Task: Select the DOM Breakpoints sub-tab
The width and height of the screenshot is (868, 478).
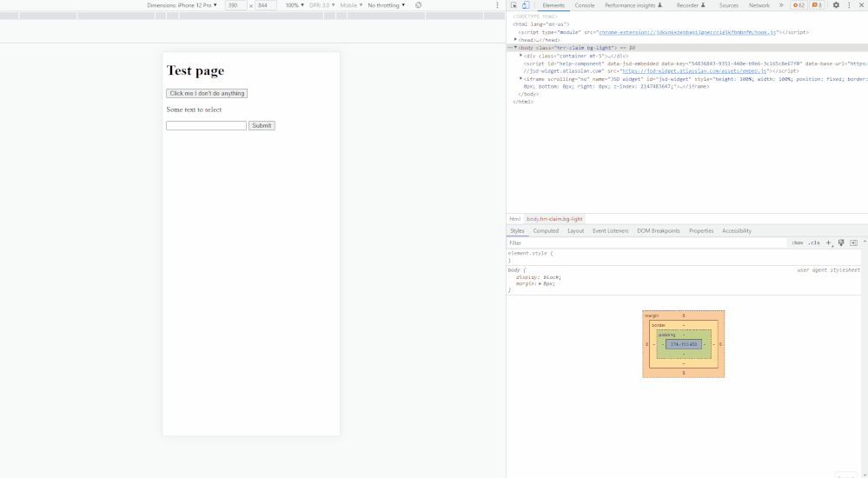Action: coord(659,231)
